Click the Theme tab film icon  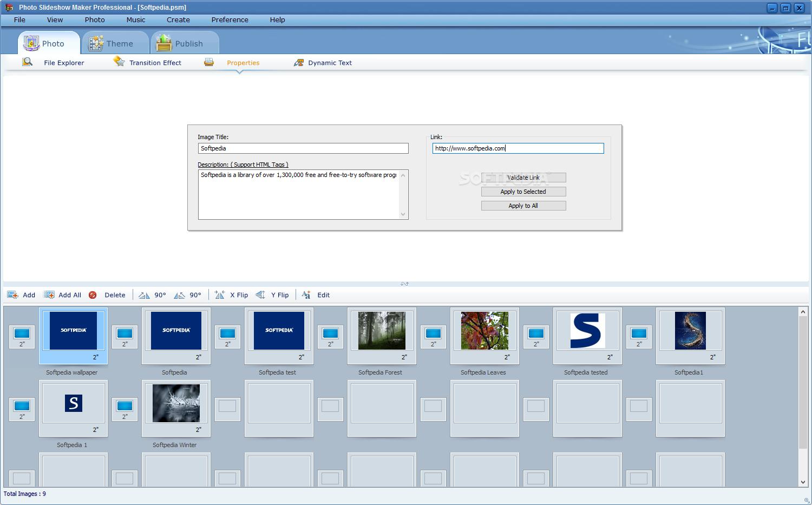(96, 43)
